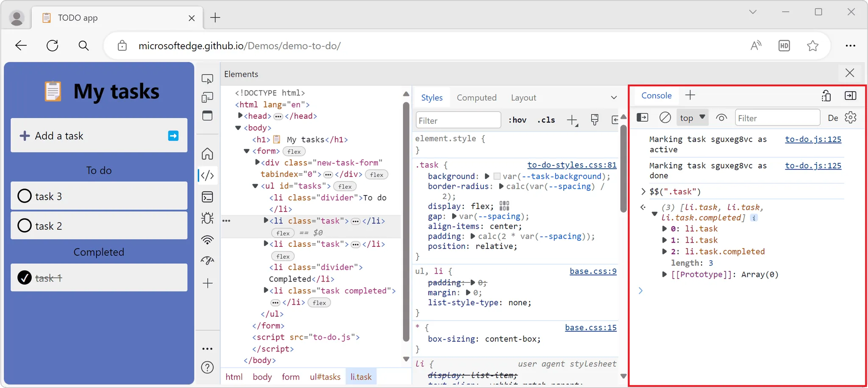Image resolution: width=868 pixels, height=388 pixels.
Task: Expand the head element in the DOM tree
Action: (x=239, y=115)
